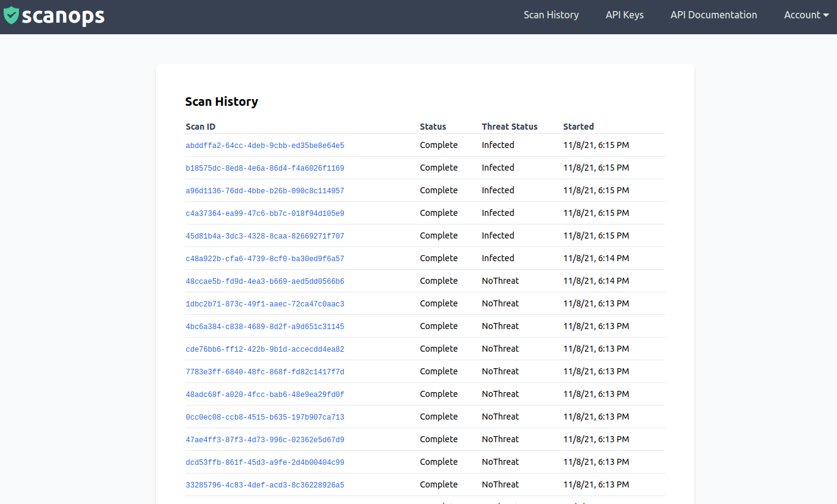Open scan 48ccae5b-fd9d-4ea3-b669-aed5dd0566b6
This screenshot has width=837, height=504.
[x=265, y=281]
